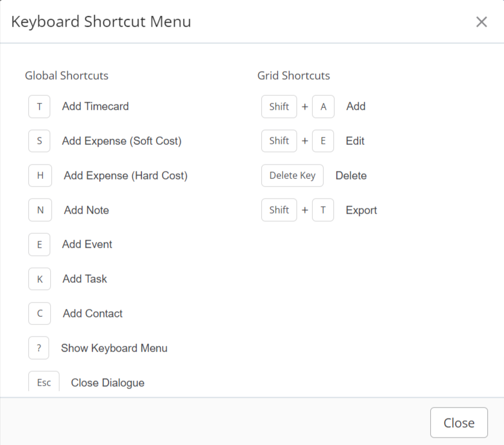Click the A key badge next to Add
The width and height of the screenshot is (504, 445).
(x=323, y=107)
